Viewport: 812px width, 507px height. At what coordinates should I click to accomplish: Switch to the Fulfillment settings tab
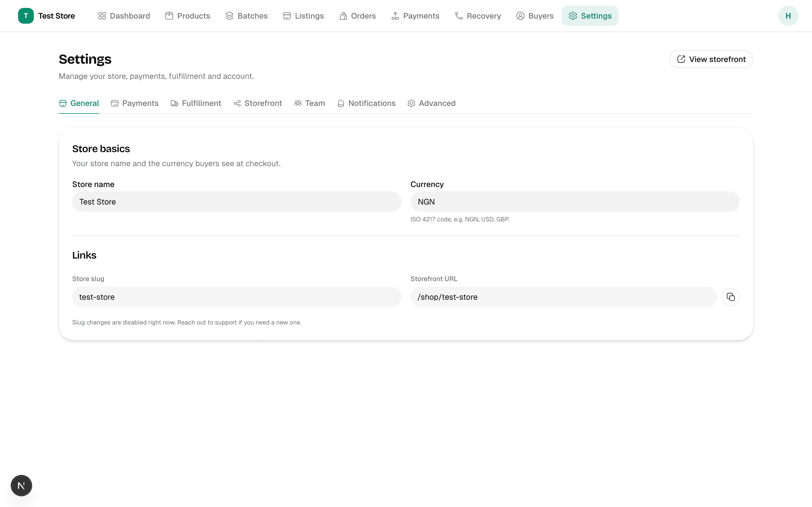point(196,103)
